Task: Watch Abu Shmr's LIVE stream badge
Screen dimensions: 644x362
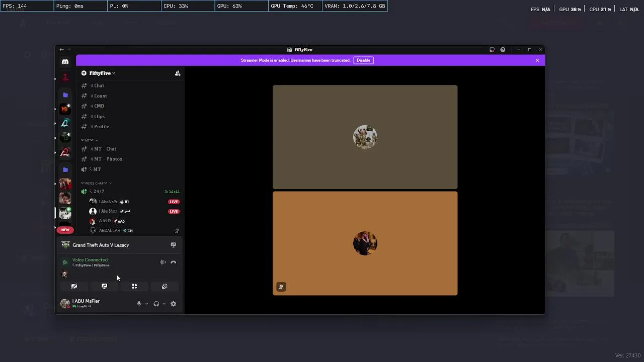Action: point(174,211)
